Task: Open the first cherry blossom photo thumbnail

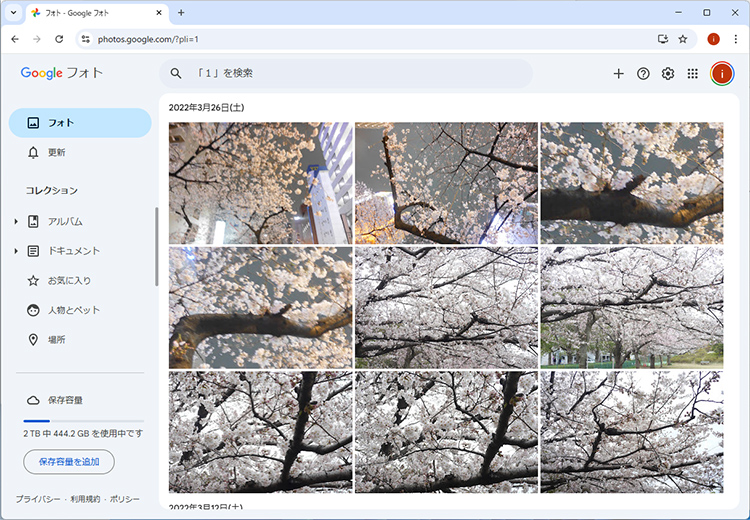Action: (260, 183)
